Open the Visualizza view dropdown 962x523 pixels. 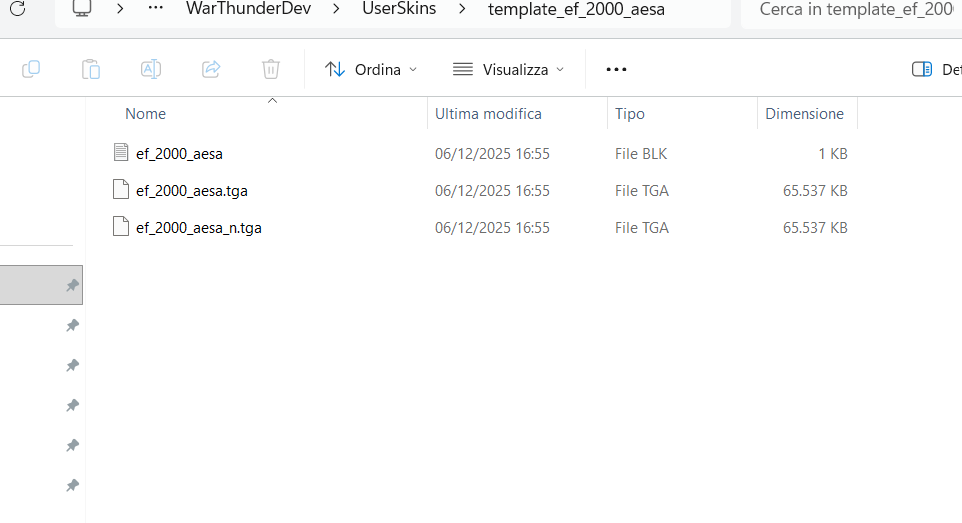coord(508,69)
